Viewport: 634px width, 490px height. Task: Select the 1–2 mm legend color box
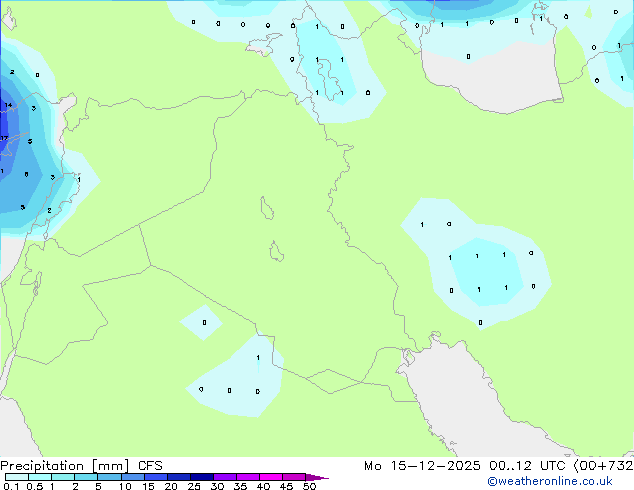point(63,477)
